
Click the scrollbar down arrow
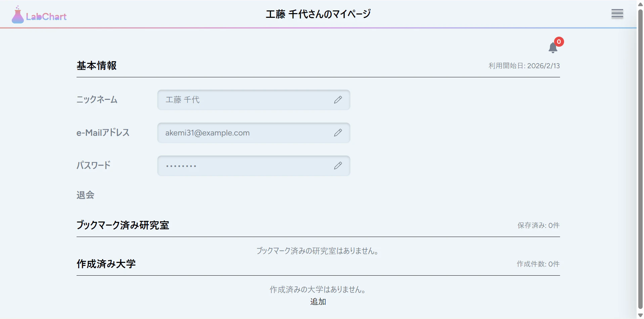click(x=640, y=315)
